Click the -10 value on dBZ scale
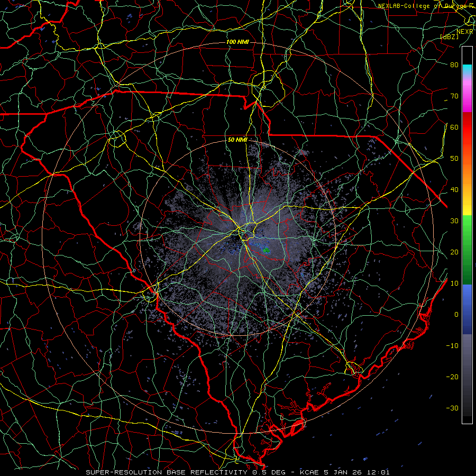Screen dimensions: 476x476 (452, 346)
